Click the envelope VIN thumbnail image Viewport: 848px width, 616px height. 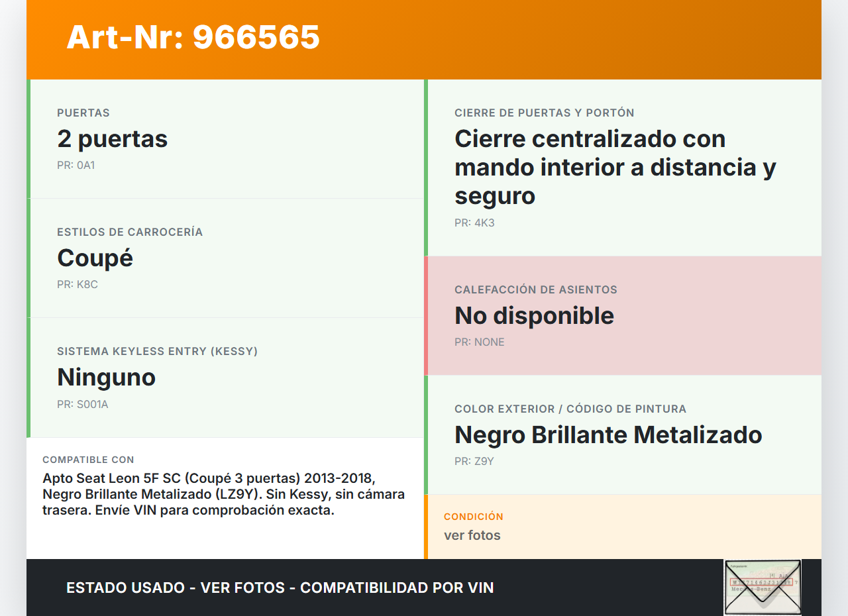click(763, 588)
